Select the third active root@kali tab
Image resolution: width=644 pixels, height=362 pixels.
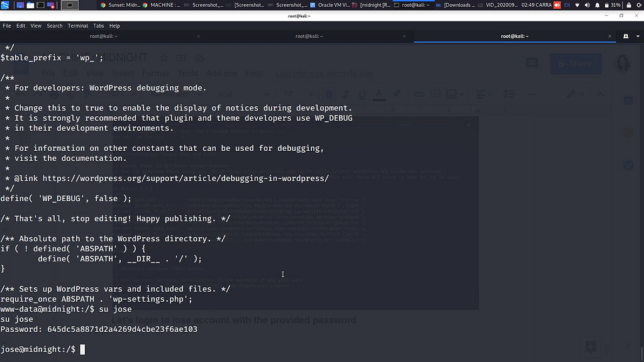(514, 36)
